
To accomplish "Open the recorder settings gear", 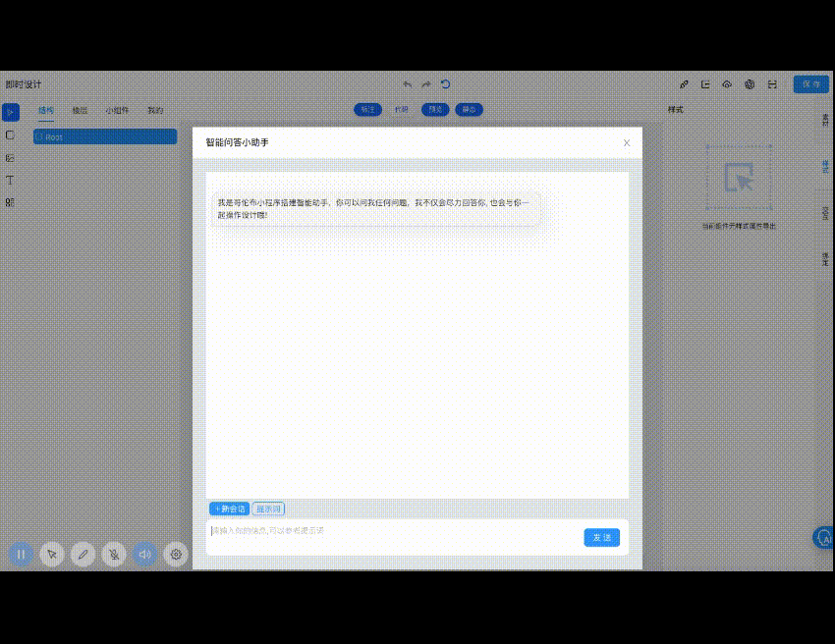I will 176,554.
